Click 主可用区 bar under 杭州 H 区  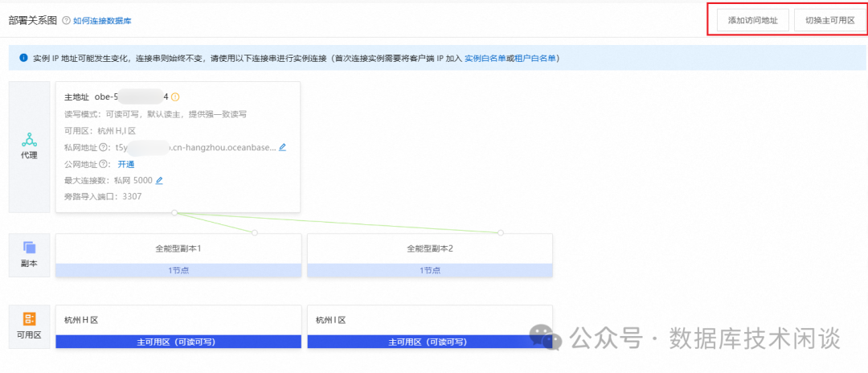click(178, 342)
